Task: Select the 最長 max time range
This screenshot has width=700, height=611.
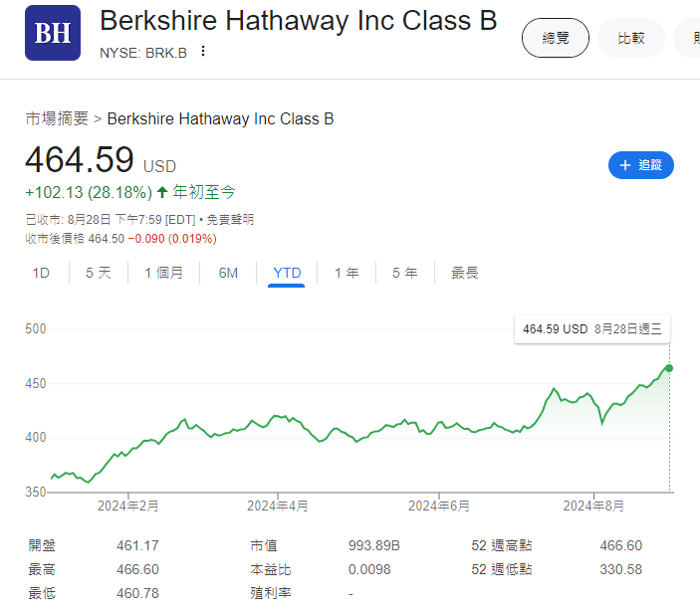Action: [x=465, y=273]
